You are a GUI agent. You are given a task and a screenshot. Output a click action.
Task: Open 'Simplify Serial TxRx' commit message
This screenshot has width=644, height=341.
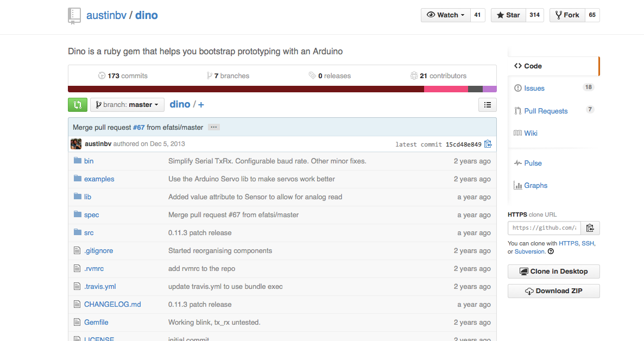(267, 161)
